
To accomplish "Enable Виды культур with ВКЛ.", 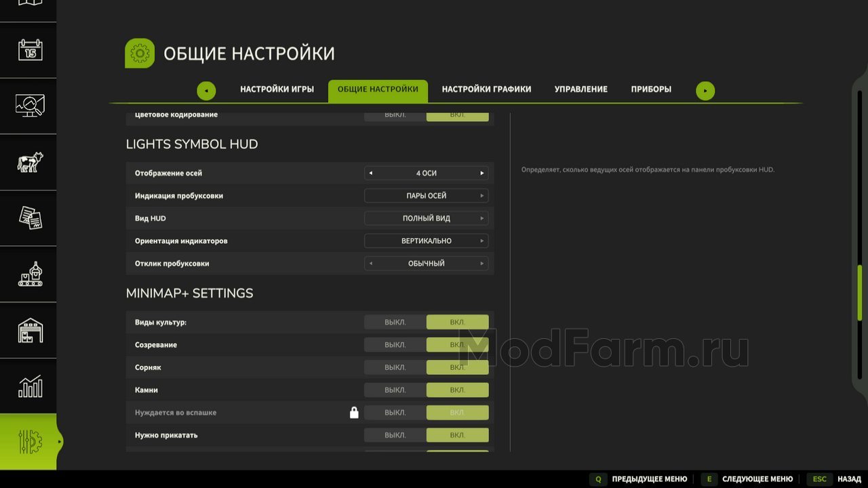I will click(x=458, y=322).
